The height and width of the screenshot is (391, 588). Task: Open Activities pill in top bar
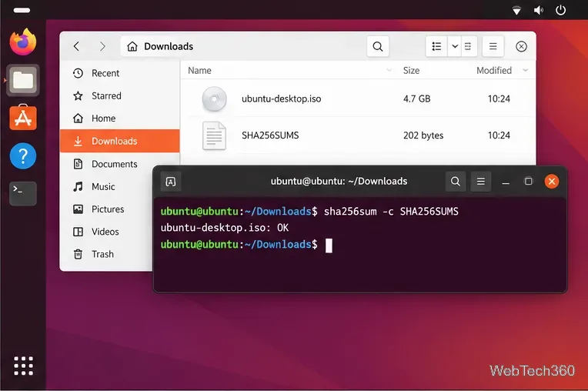click(x=22, y=10)
